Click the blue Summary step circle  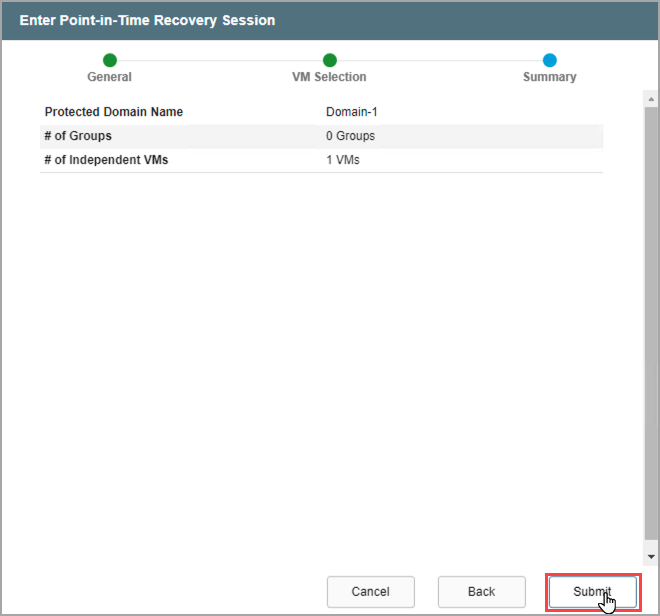pyautogui.click(x=550, y=61)
